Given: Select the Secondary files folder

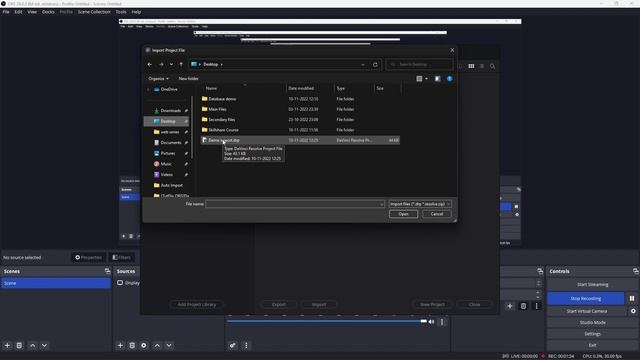Looking at the screenshot, I should pyautogui.click(x=300, y=120).
